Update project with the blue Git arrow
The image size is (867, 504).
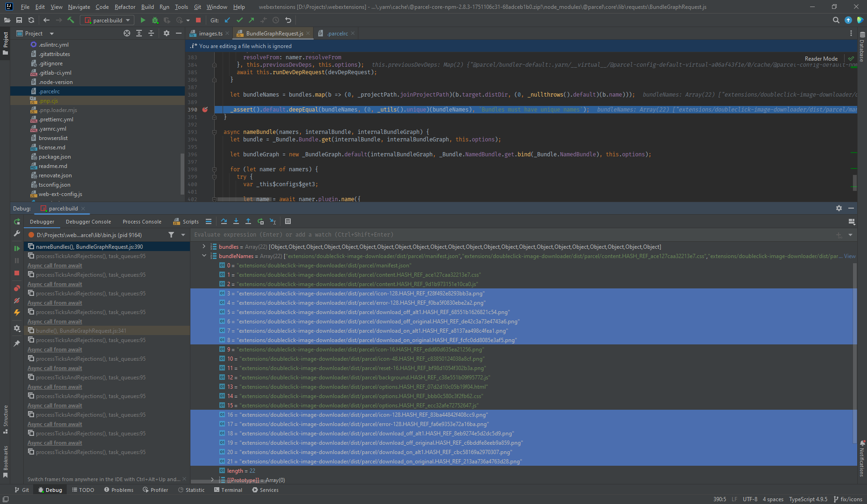pyautogui.click(x=227, y=20)
